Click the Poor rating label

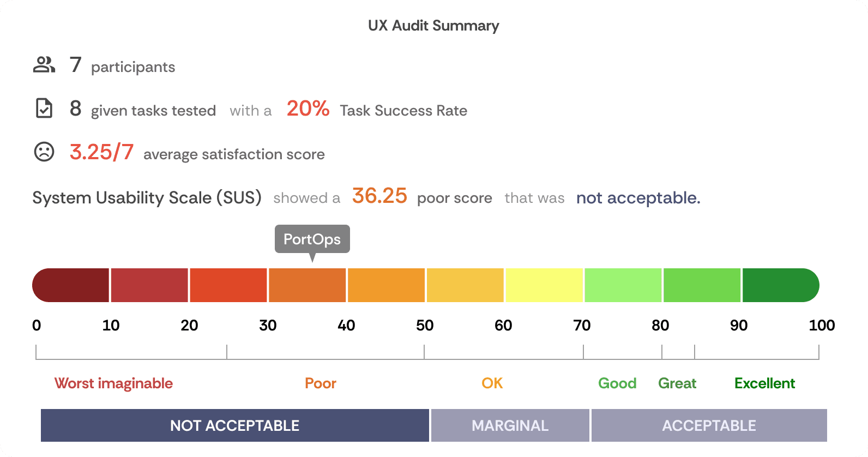(x=321, y=383)
